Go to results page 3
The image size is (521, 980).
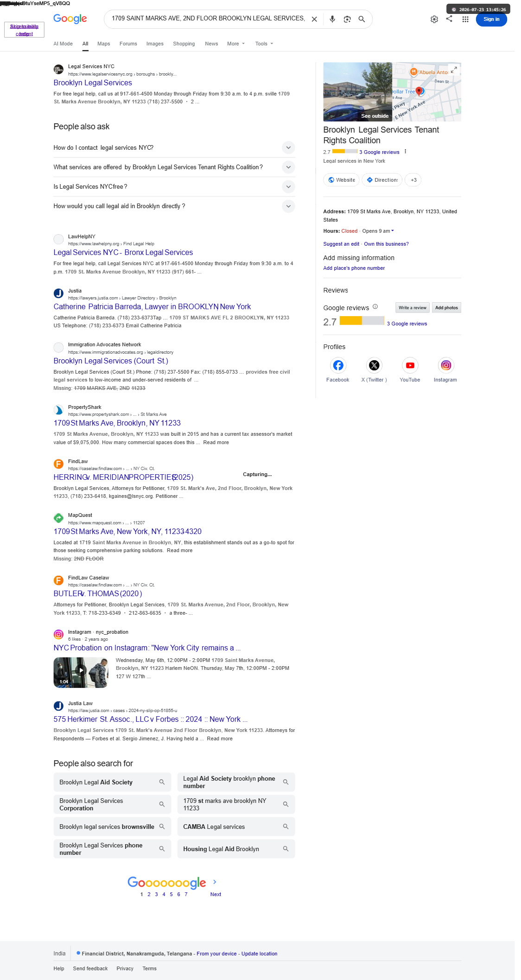coord(156,894)
